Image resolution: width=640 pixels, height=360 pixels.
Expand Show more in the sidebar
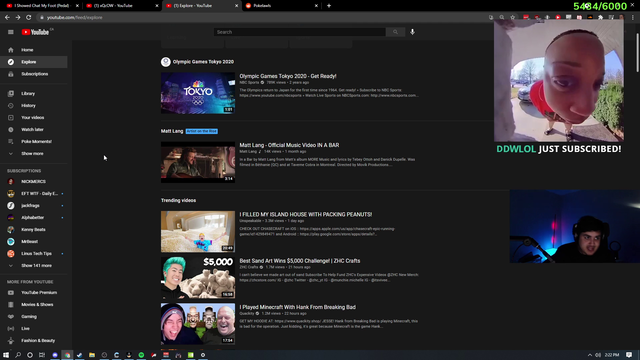(x=34, y=153)
